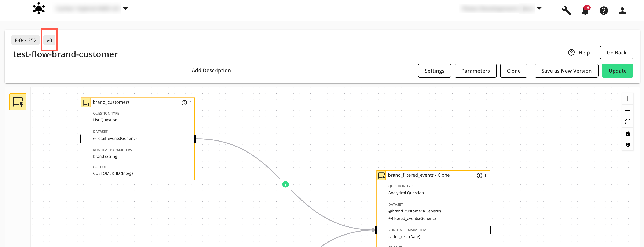Click List Question type text
The width and height of the screenshot is (644, 247).
105,120
